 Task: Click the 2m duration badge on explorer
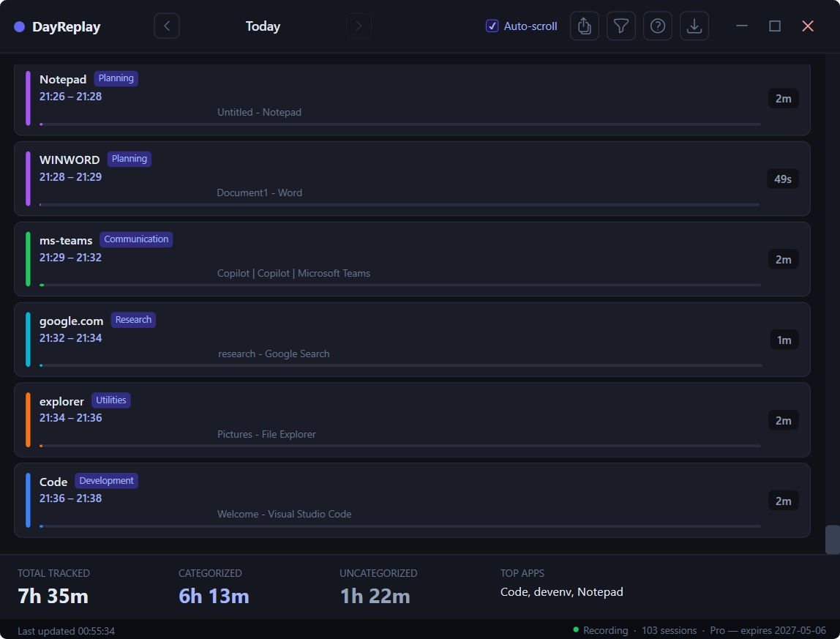click(x=783, y=420)
